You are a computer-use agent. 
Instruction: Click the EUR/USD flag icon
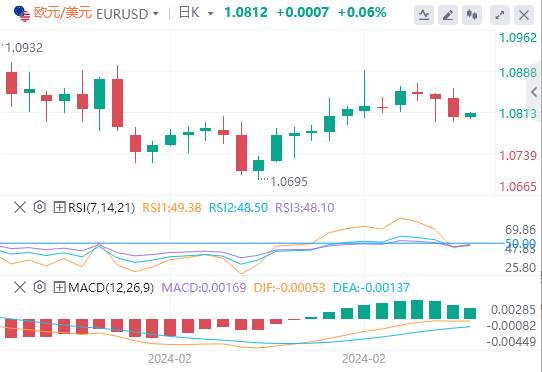point(21,13)
